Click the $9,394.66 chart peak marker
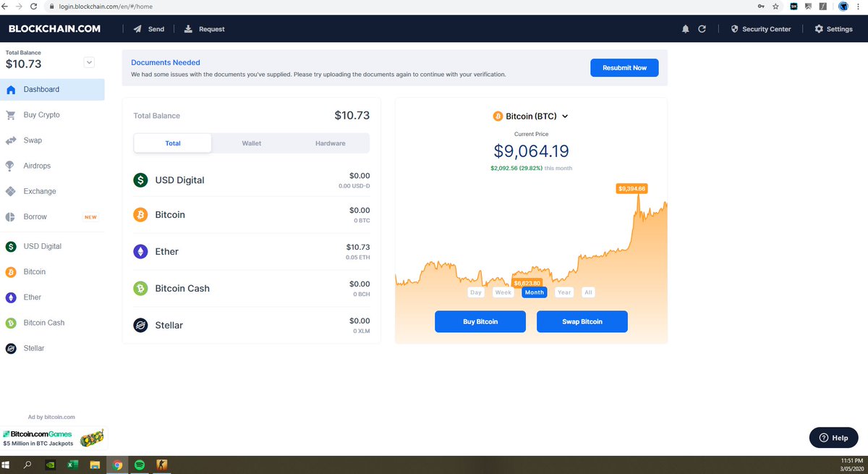 pyautogui.click(x=631, y=188)
